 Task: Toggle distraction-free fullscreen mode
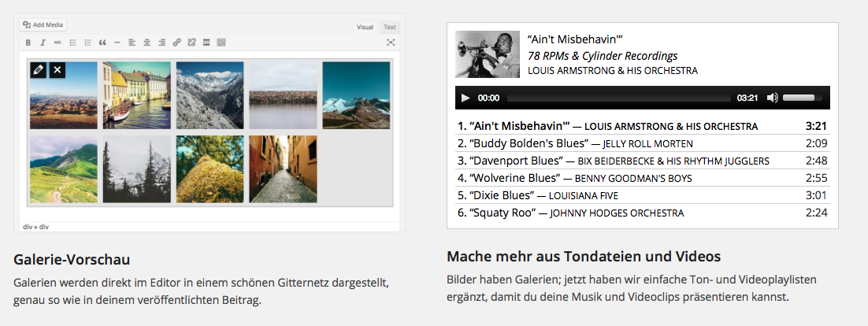click(x=391, y=43)
